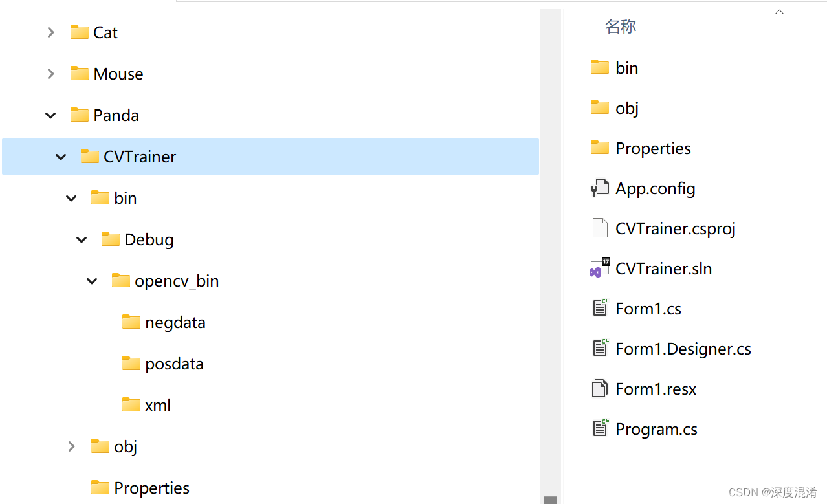Select the Form1.Designer.cs file icon
Viewport: 827px width, 504px height.
pyautogui.click(x=600, y=349)
